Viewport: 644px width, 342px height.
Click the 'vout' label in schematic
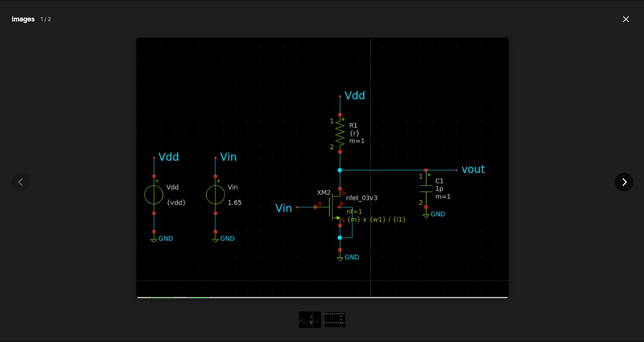tap(473, 169)
